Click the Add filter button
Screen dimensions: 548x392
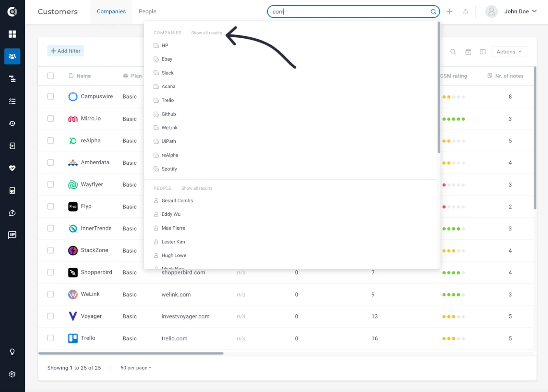65,51
